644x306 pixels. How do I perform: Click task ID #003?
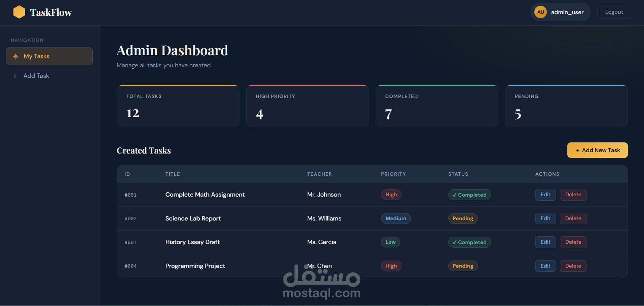[130, 242]
